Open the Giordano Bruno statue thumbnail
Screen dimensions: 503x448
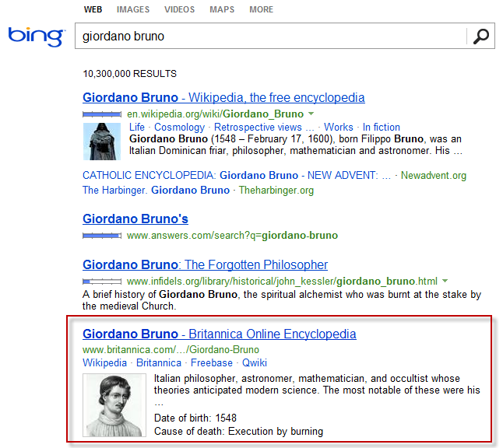[102, 142]
